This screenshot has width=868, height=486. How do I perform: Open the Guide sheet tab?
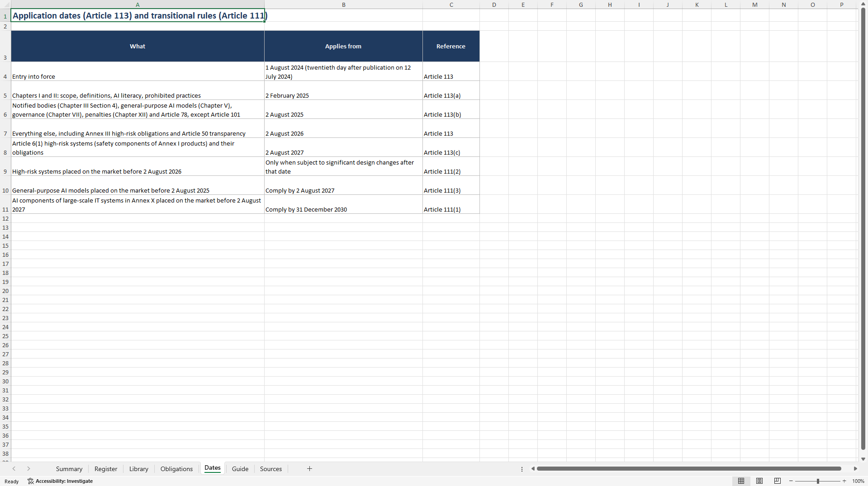coord(240,469)
